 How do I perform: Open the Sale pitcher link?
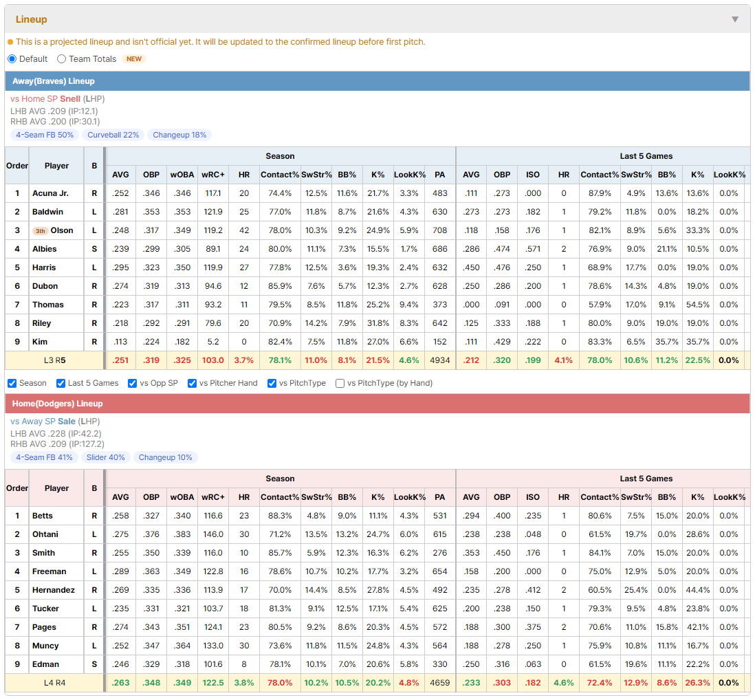[67, 422]
